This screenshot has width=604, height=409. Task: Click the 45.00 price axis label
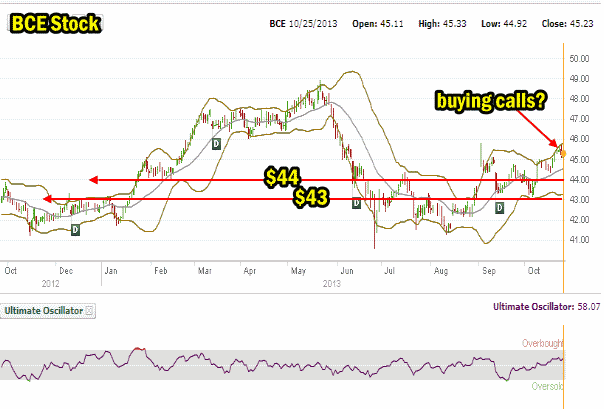tap(579, 159)
